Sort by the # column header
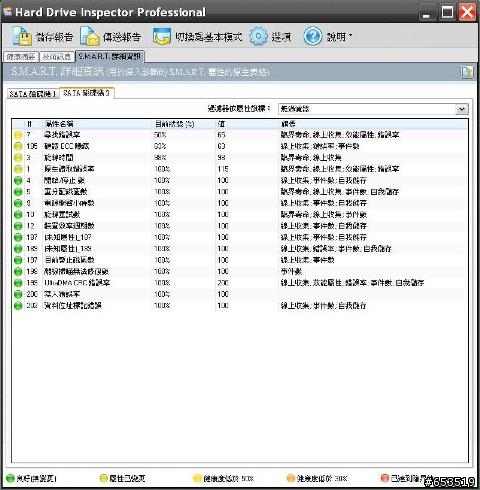This screenshot has width=480, height=490. pyautogui.click(x=29, y=124)
